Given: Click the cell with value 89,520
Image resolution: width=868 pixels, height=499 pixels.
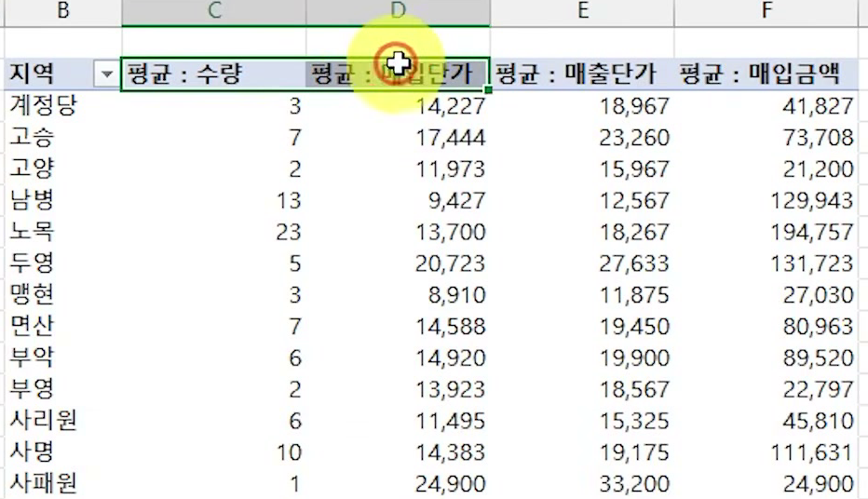Looking at the screenshot, I should [766, 357].
